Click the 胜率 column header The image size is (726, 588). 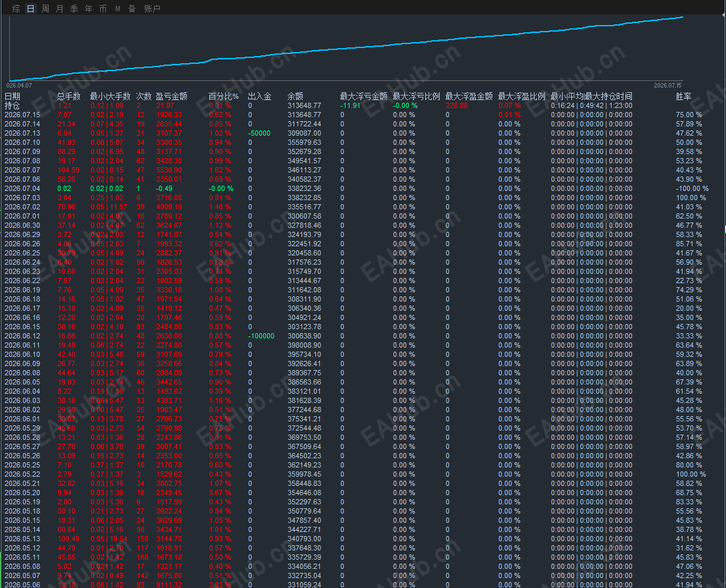coord(683,96)
